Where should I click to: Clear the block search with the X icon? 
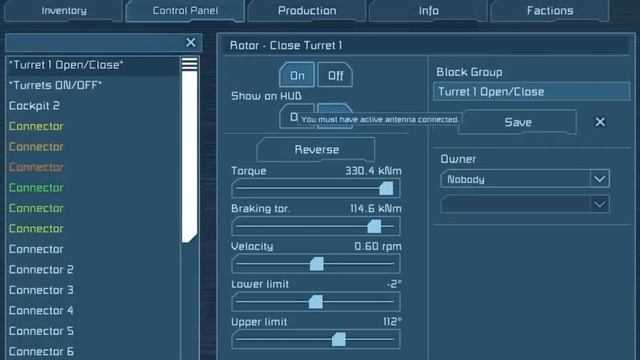click(191, 42)
